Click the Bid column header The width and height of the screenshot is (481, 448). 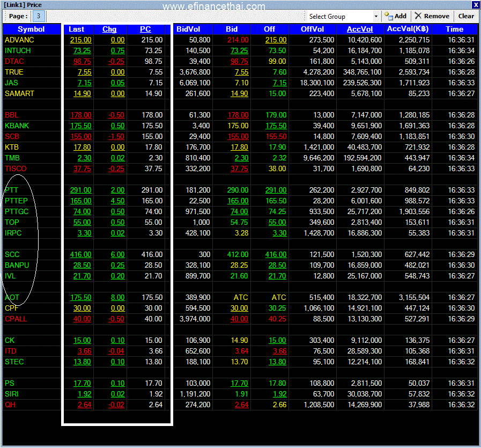pos(232,29)
